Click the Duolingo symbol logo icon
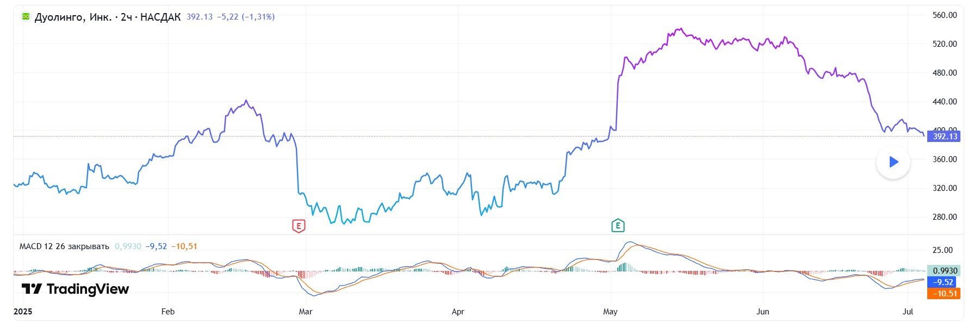Screen dimensions: 980x328 click(x=26, y=17)
